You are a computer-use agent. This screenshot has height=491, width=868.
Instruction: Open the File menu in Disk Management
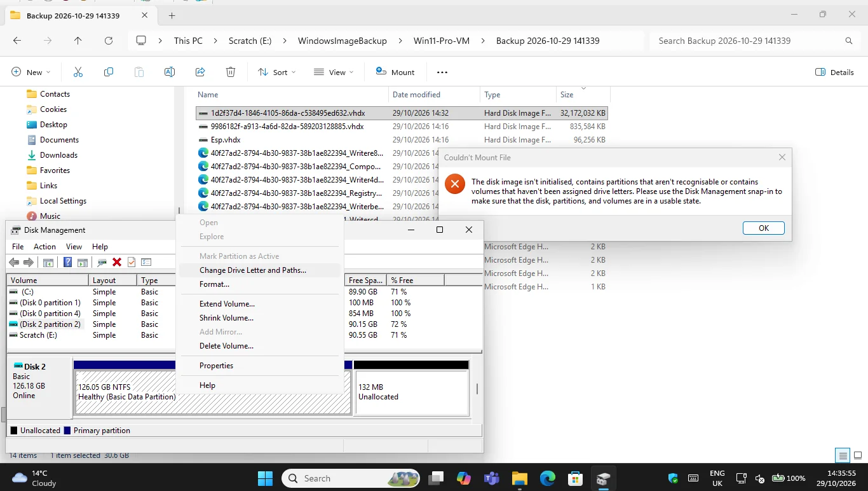pyautogui.click(x=18, y=247)
